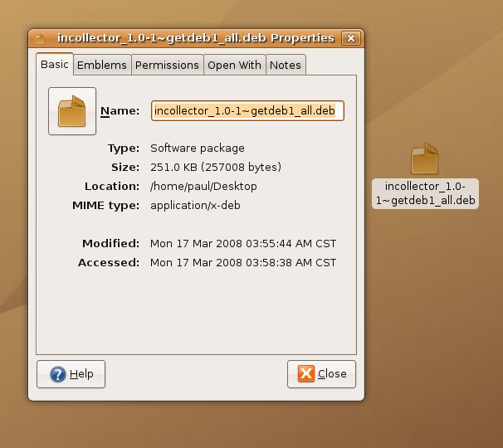The width and height of the screenshot is (503, 448).
Task: Open the Notes tab
Action: 286,65
